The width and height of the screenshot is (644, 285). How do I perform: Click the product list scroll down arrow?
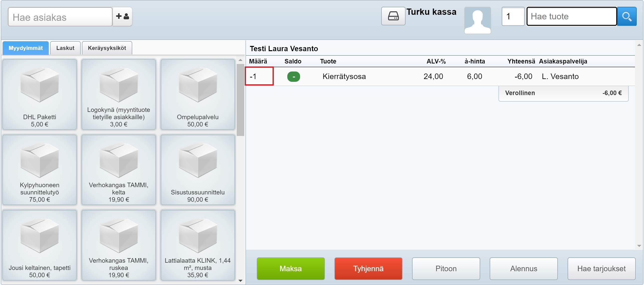(x=240, y=280)
